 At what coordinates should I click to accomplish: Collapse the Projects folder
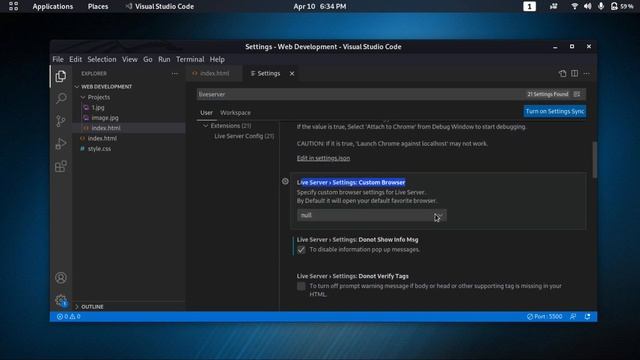[x=95, y=97]
